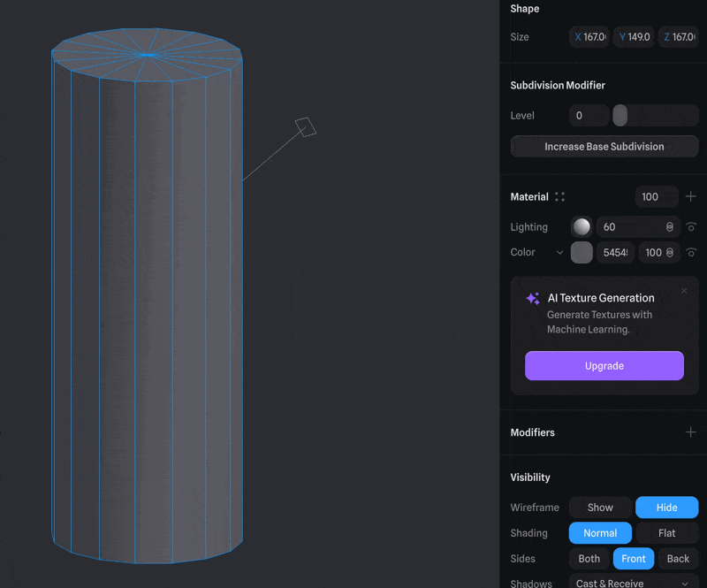This screenshot has width=707, height=588.
Task: Add a new modifier with plus icon
Action: coord(690,432)
